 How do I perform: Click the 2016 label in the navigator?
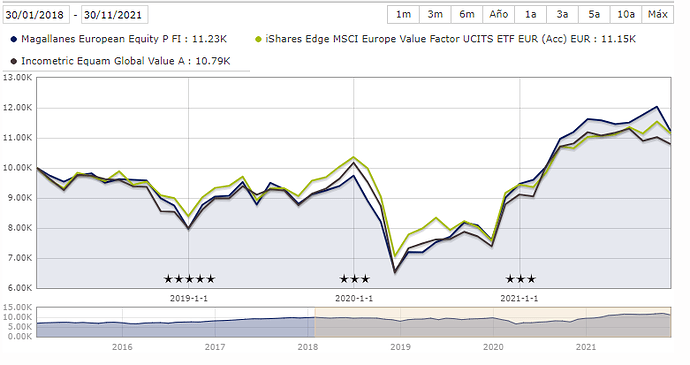point(122,347)
